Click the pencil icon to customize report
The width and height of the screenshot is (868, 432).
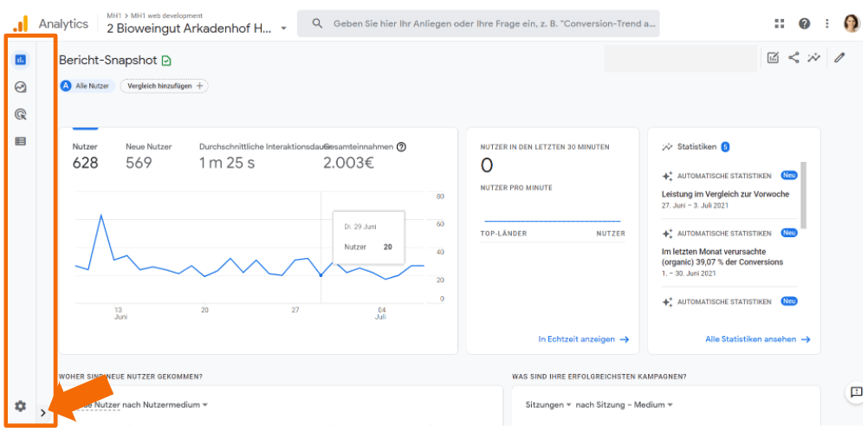(x=839, y=58)
